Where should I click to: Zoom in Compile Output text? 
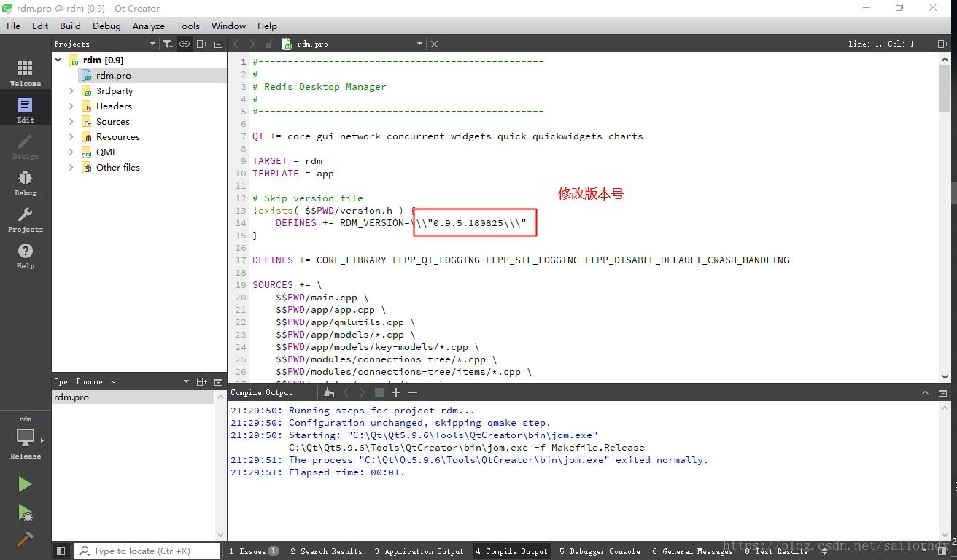(396, 392)
